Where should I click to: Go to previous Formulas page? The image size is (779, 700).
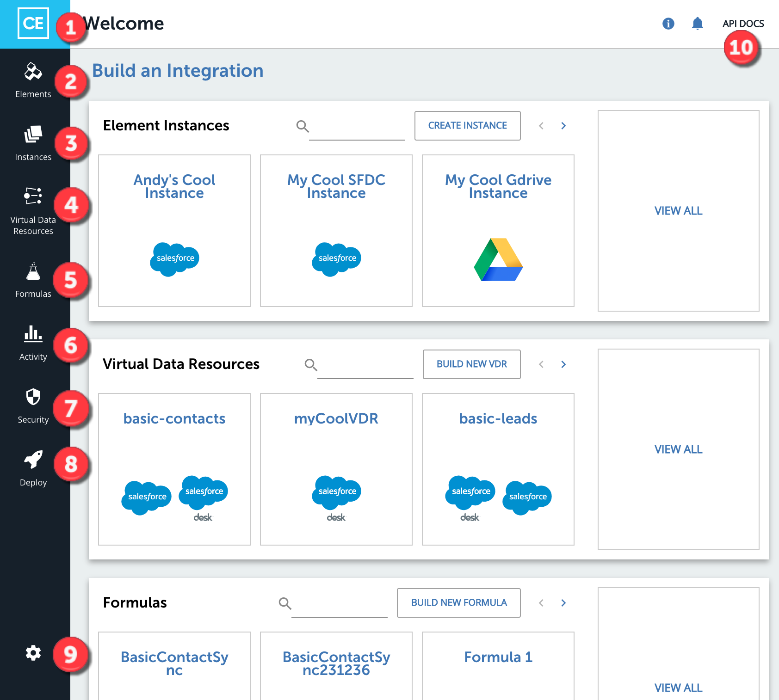click(x=541, y=603)
